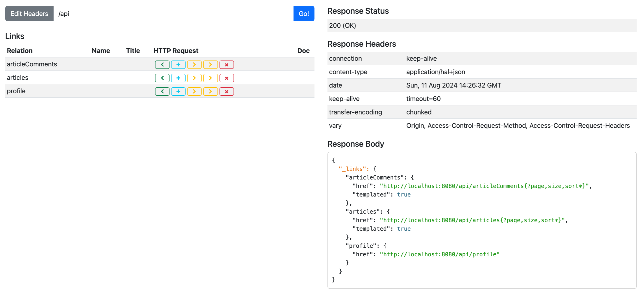Open the Edit Headers dialog

coord(29,13)
